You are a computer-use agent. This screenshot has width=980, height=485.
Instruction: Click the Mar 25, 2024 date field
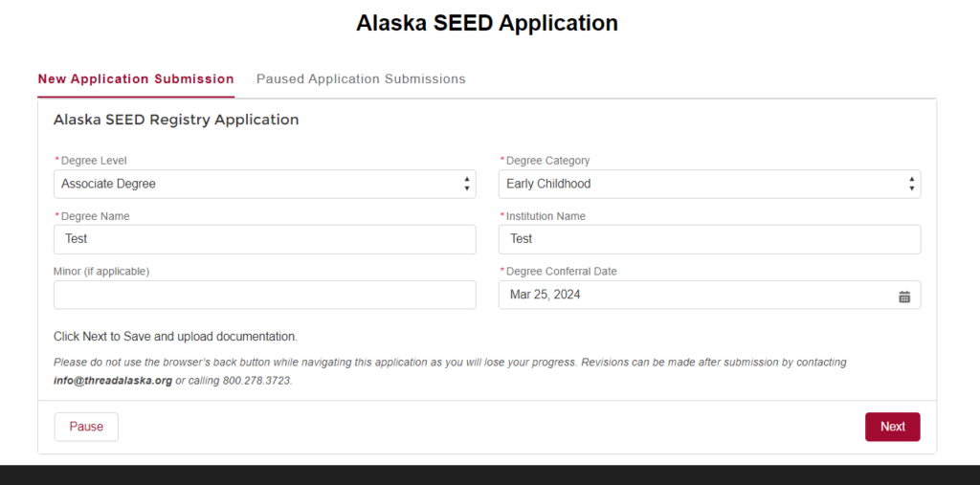[x=709, y=295]
